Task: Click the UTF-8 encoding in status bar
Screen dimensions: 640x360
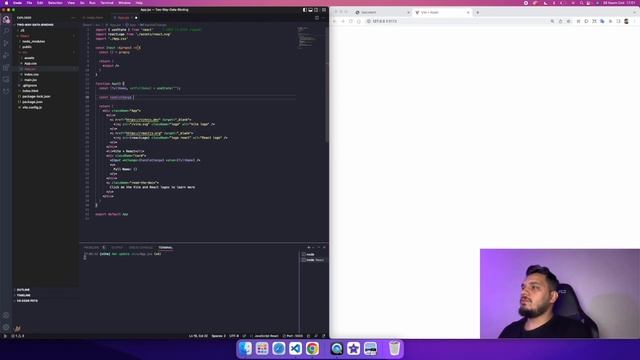Action: (x=234, y=336)
